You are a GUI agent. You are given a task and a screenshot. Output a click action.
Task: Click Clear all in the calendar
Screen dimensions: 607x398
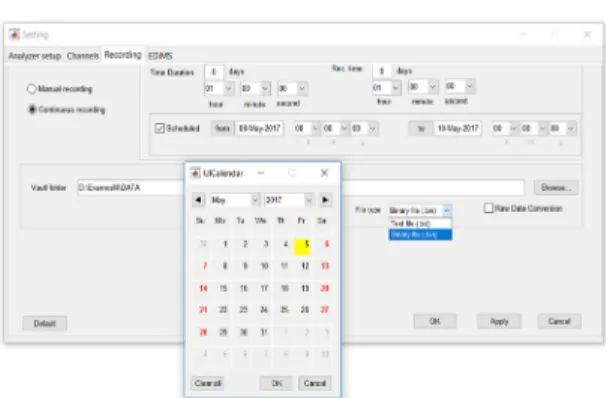pos(207,383)
